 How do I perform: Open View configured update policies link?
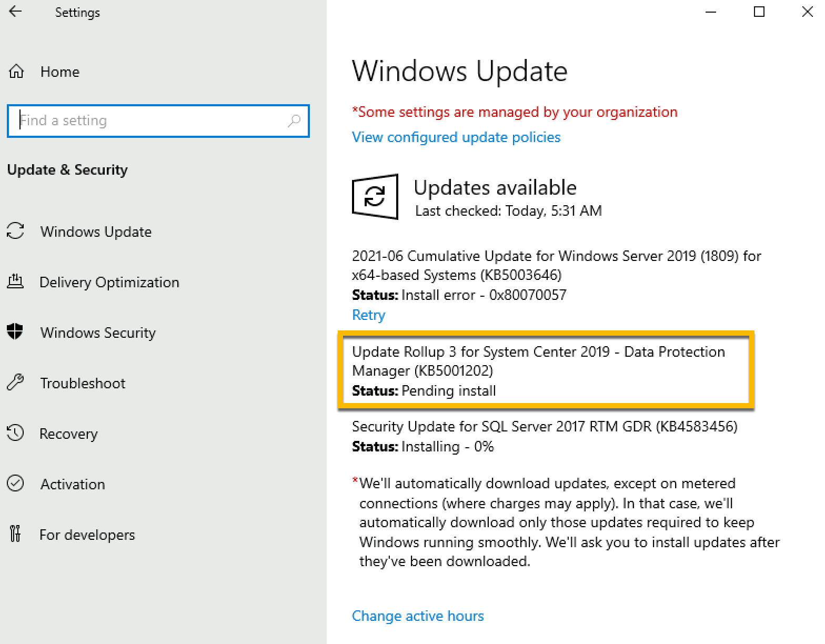(456, 137)
